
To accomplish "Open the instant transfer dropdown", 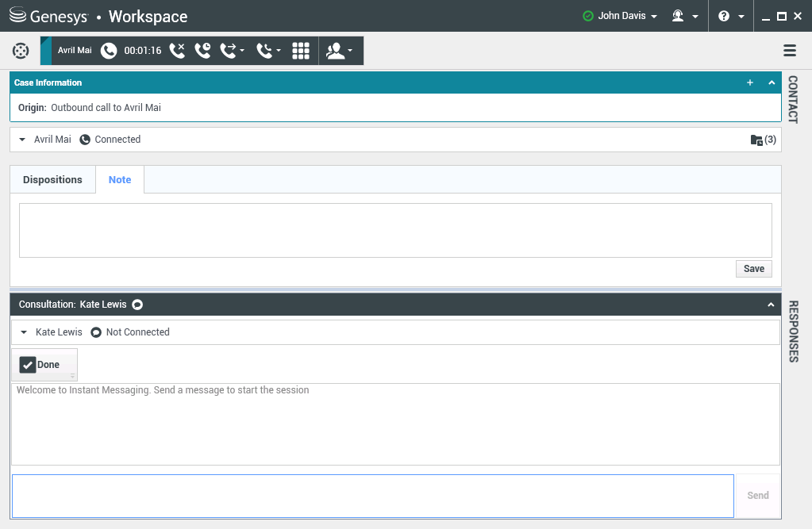I will (x=233, y=51).
